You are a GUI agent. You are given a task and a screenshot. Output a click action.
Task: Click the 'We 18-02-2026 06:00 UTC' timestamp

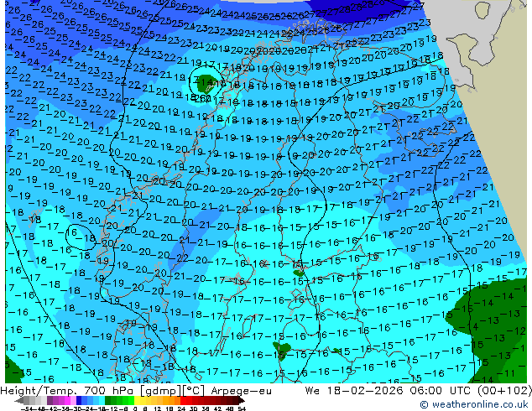(x=388, y=391)
